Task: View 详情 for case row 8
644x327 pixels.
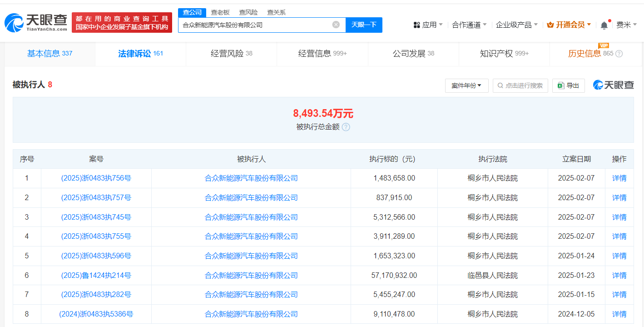Action: [x=619, y=314]
